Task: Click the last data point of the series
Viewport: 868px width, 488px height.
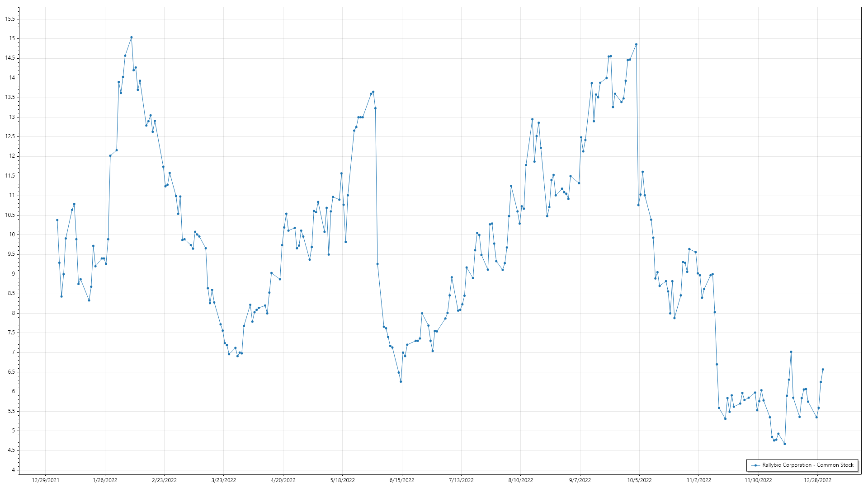Action: point(823,370)
